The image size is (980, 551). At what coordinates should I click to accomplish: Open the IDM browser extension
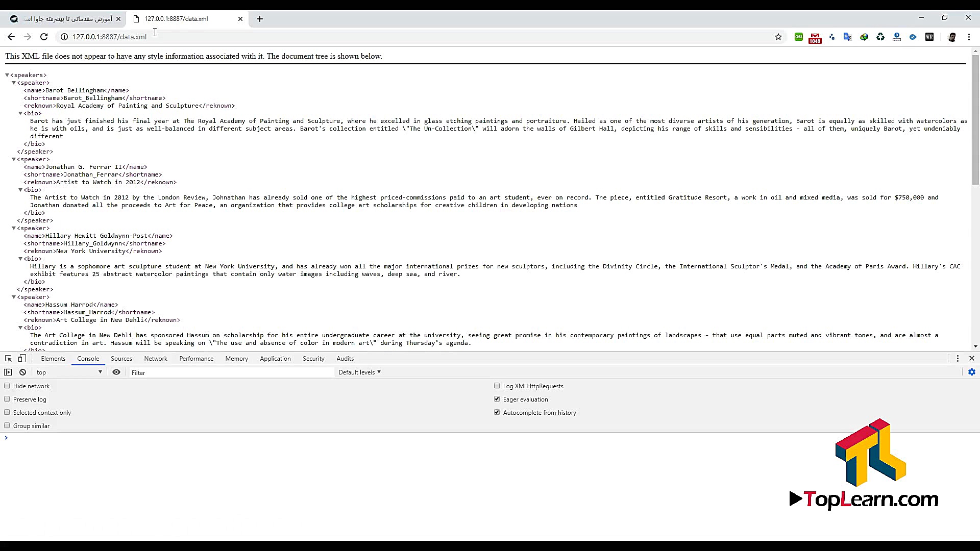tap(864, 37)
